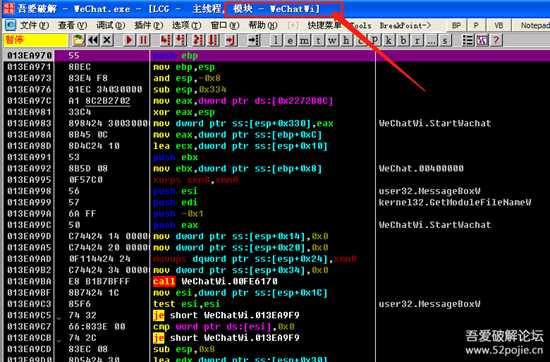Screen dimensions: 550x362
Task: Click the Run program play icon
Action: [x=129, y=40]
